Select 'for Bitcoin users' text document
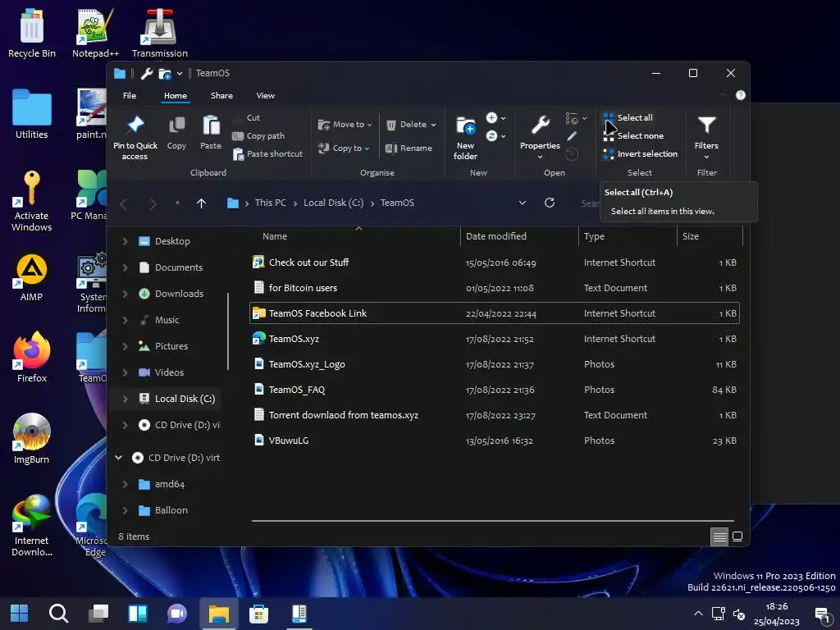Image resolution: width=840 pixels, height=630 pixels. click(x=495, y=288)
